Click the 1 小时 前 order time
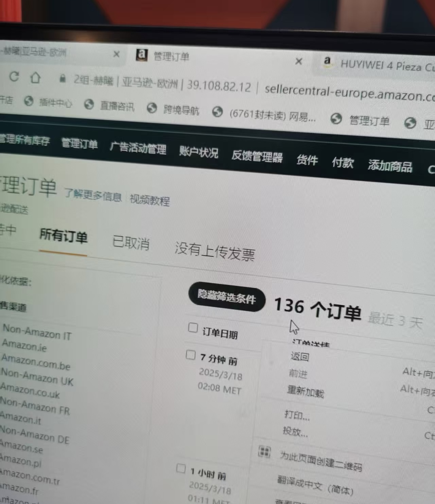This screenshot has width=435, height=504. point(208,473)
